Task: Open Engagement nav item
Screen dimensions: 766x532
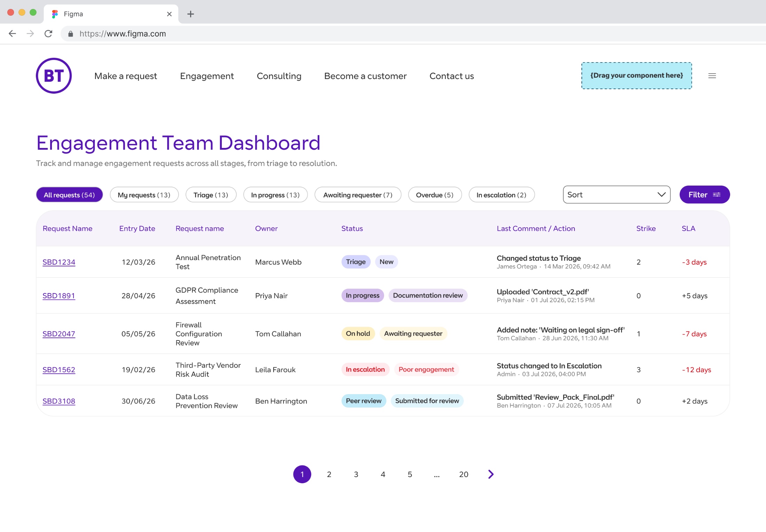Action: [x=207, y=76]
